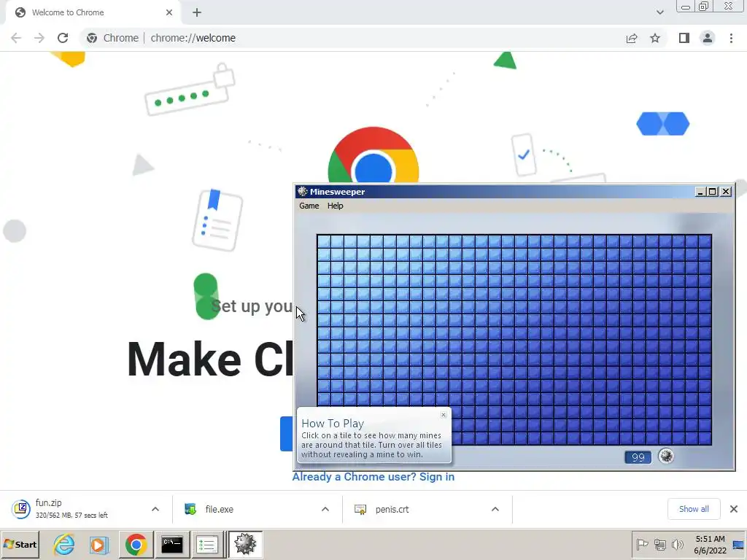Open the Minesweeper Game menu

coord(309,206)
